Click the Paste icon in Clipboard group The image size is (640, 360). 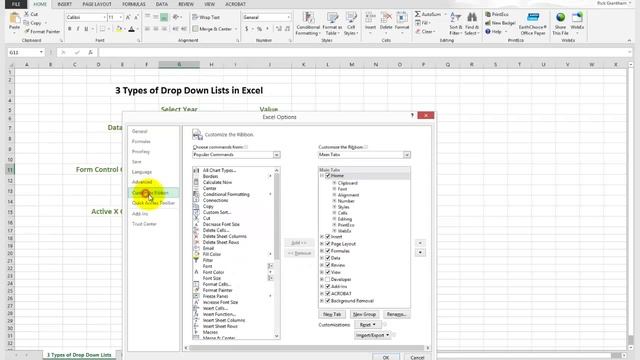(14, 19)
